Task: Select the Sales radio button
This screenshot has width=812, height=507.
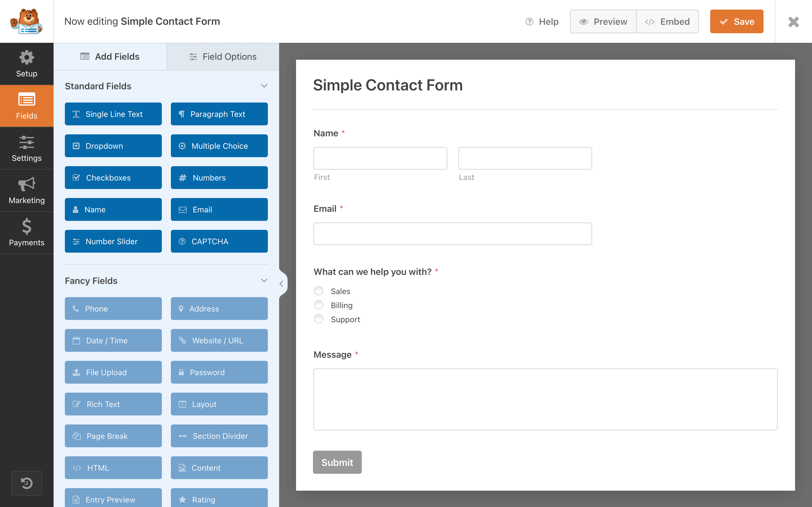Action: 319,290
